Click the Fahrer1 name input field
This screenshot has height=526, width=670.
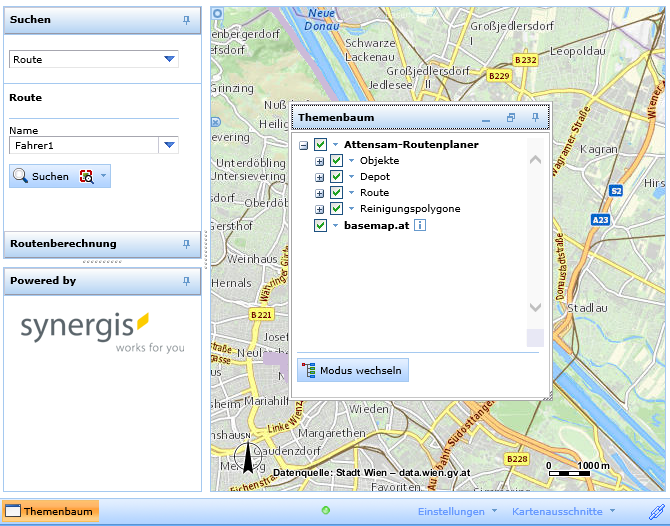click(x=84, y=146)
